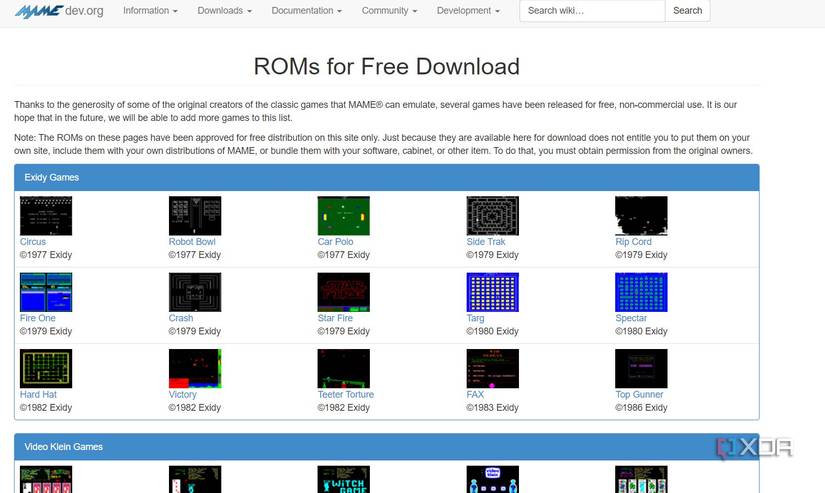Focus the Search wiki input field
This screenshot has width=825, height=493.
click(592, 11)
